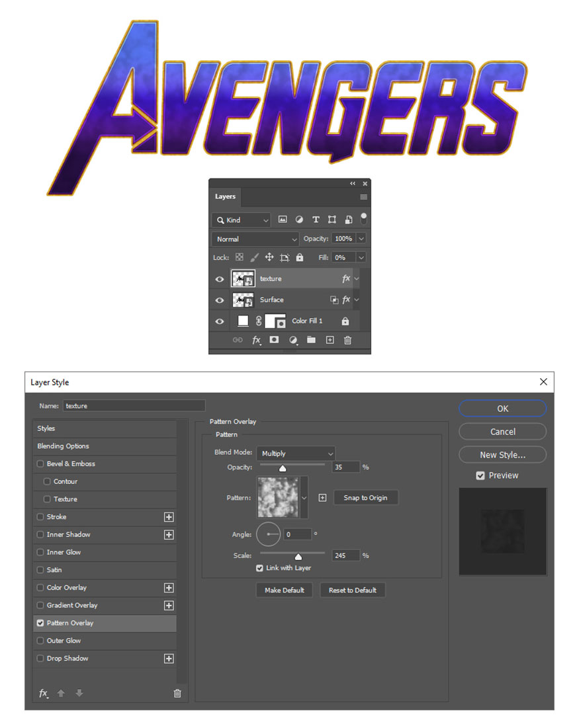This screenshot has width=579, height=728.
Task: Enable the Outer Glow checkbox
Action: pos(40,640)
